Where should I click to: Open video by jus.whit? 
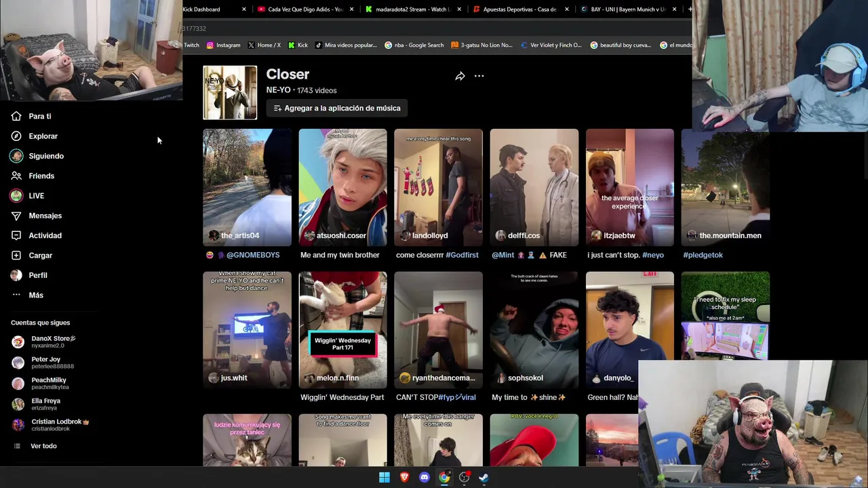pyautogui.click(x=247, y=329)
